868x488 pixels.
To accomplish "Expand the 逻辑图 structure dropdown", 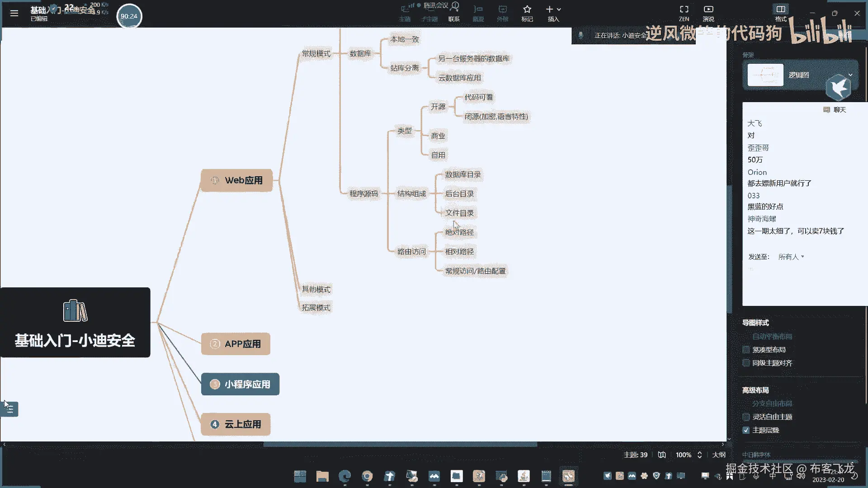I will pyautogui.click(x=850, y=75).
